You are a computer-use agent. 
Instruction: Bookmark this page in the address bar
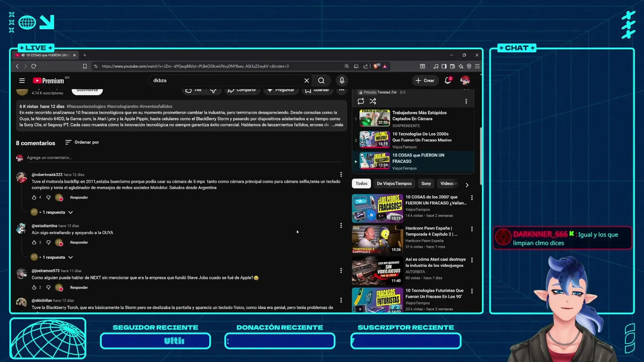(x=85, y=66)
